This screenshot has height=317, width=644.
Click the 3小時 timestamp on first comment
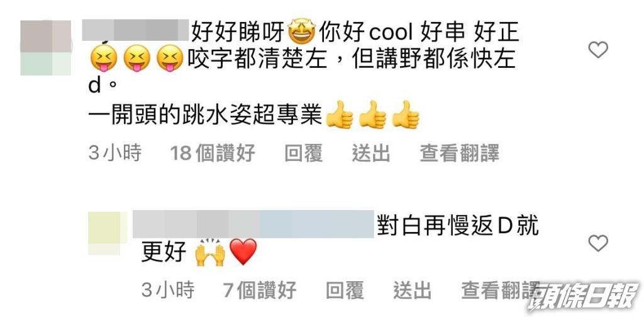(114, 153)
